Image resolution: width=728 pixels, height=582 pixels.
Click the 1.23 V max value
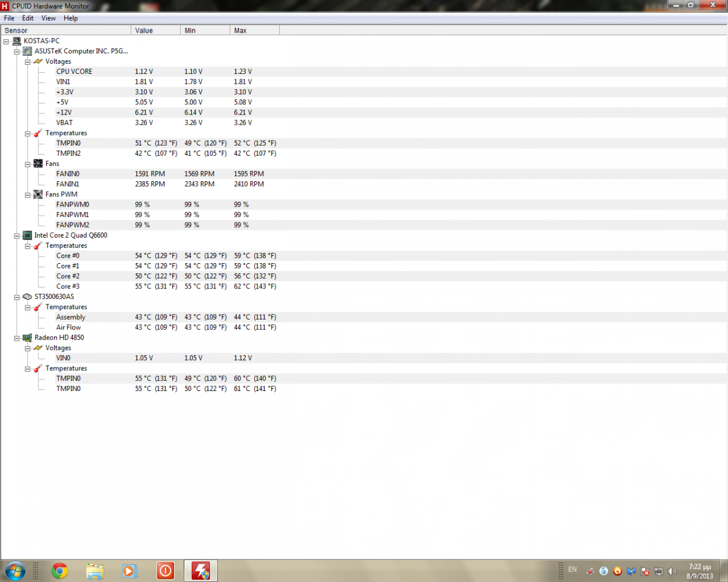click(x=243, y=72)
